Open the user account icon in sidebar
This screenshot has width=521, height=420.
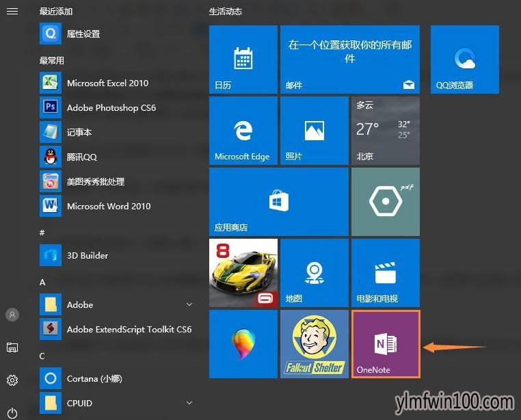coord(12,315)
